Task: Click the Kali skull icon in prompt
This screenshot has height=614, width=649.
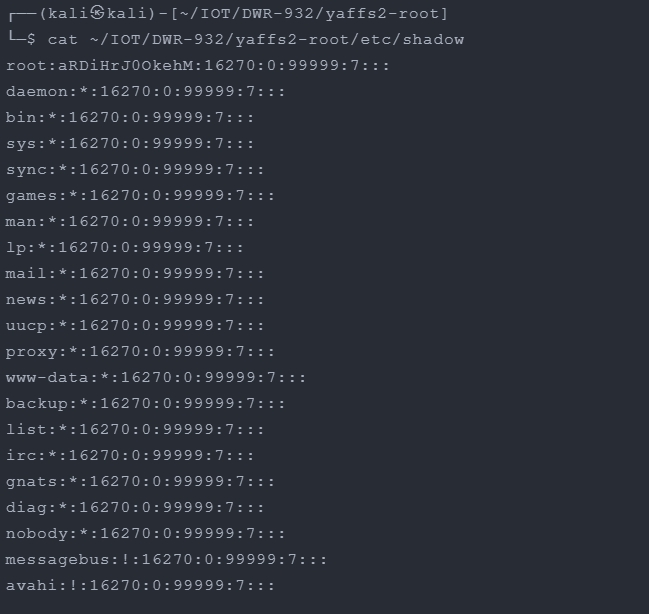Action: click(98, 13)
